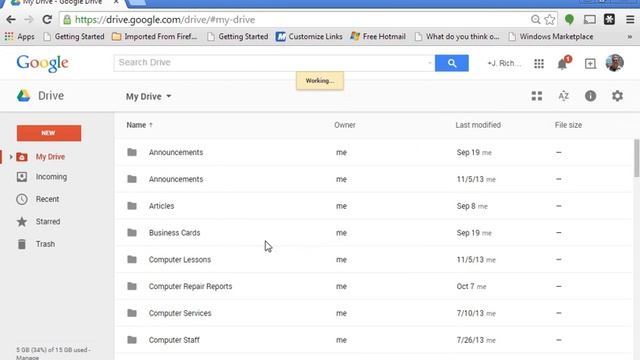Click the file list vertical scrollbar
The width and height of the screenshot is (640, 360).
[x=636, y=158]
